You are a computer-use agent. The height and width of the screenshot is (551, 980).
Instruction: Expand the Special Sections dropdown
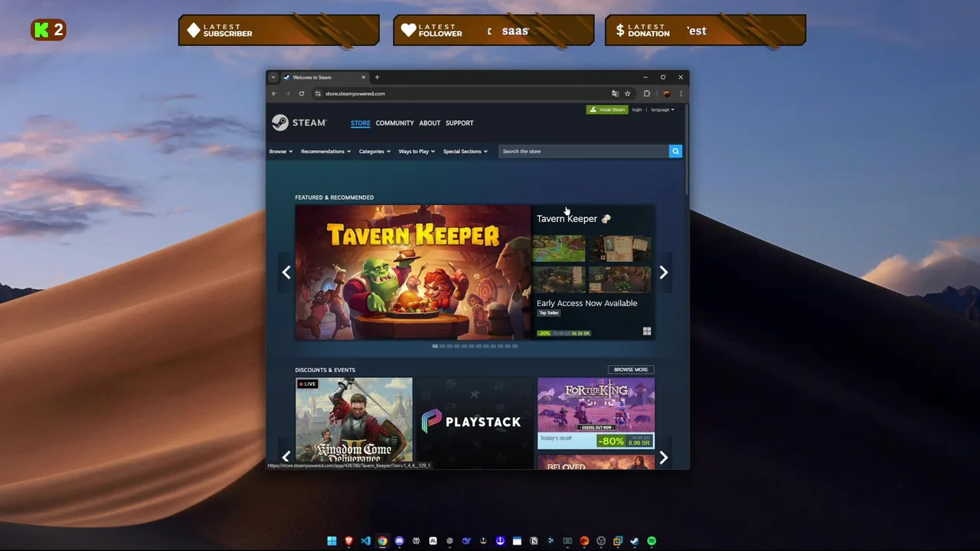465,152
